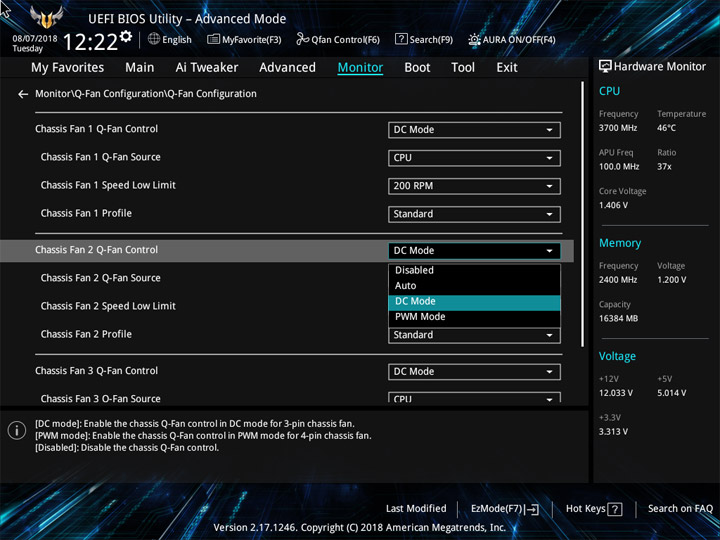Open the Advanced tab

[287, 68]
